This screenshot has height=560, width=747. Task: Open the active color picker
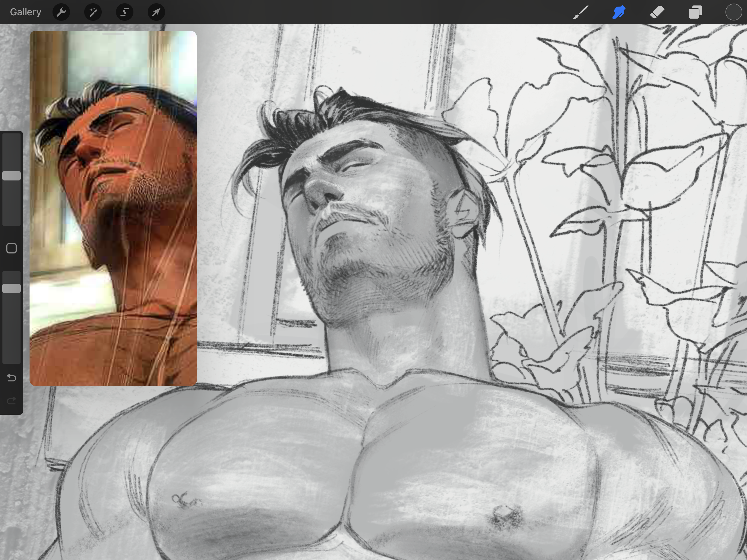tap(734, 12)
